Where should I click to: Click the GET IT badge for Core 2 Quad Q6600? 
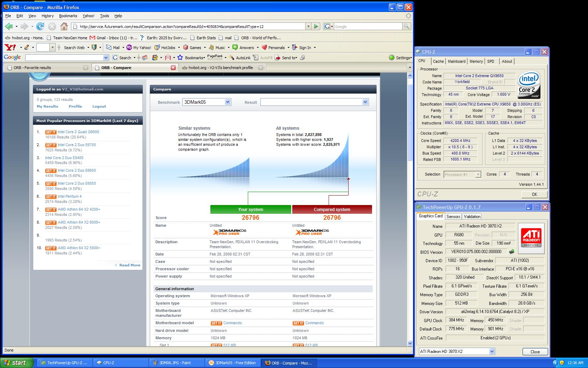pyautogui.click(x=51, y=132)
